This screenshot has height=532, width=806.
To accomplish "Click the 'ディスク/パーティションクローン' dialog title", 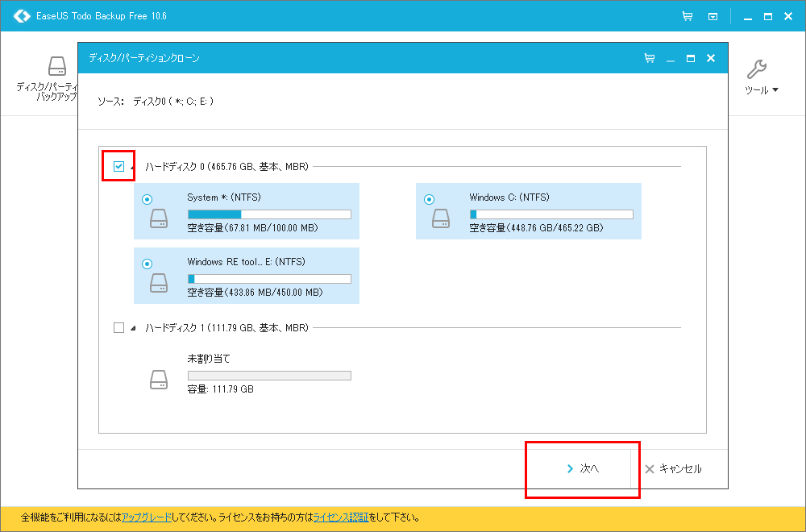I will pyautogui.click(x=144, y=58).
